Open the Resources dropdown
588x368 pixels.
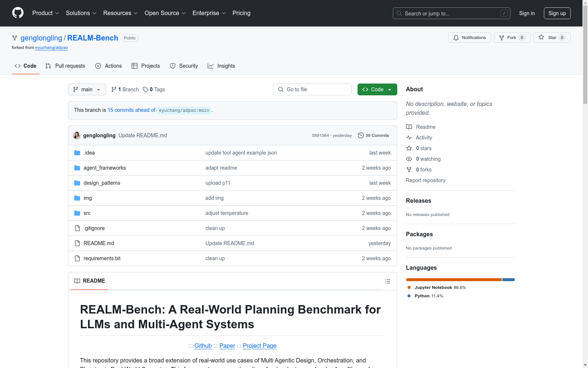point(121,13)
